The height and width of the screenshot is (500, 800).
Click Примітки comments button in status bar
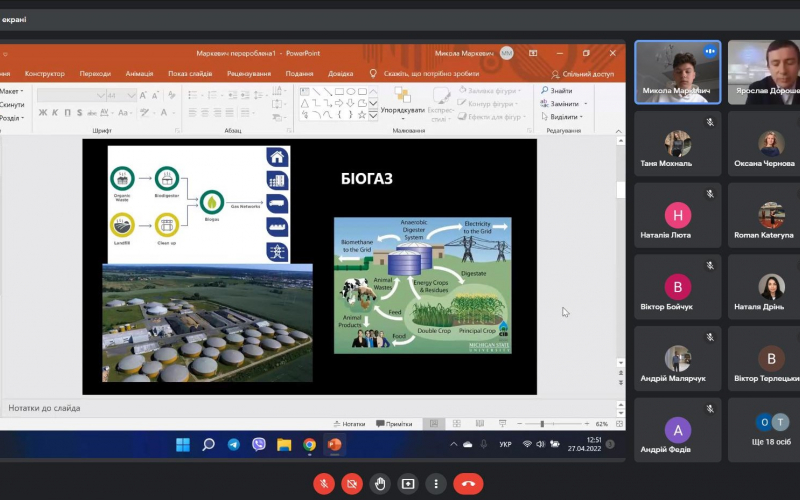(x=394, y=424)
